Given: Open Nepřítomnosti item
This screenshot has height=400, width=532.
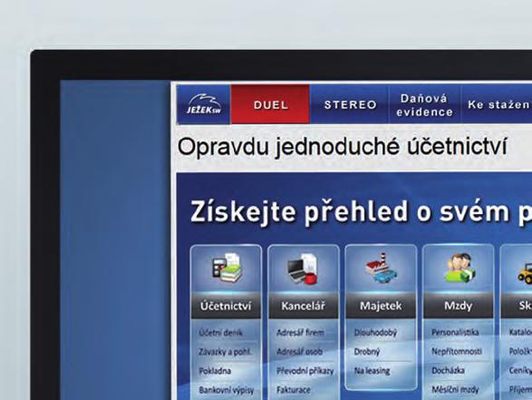Looking at the screenshot, I should coord(457,351).
